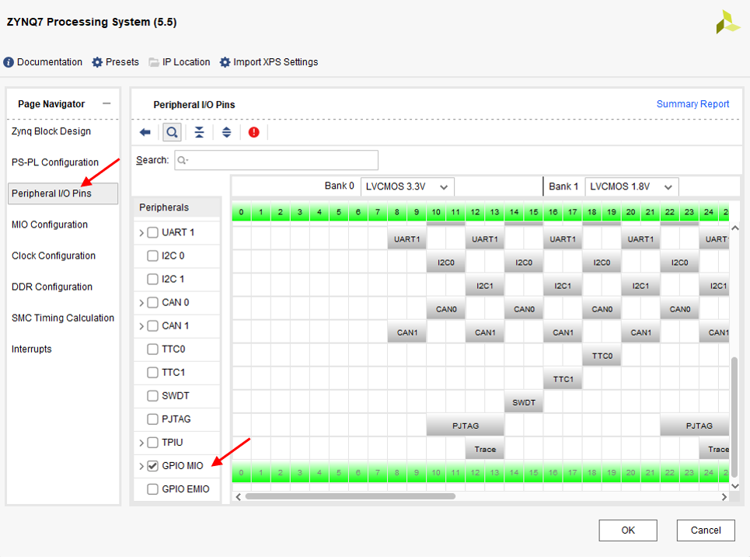
Task: Open Import XPS Settings gear item
Action: [x=269, y=62]
